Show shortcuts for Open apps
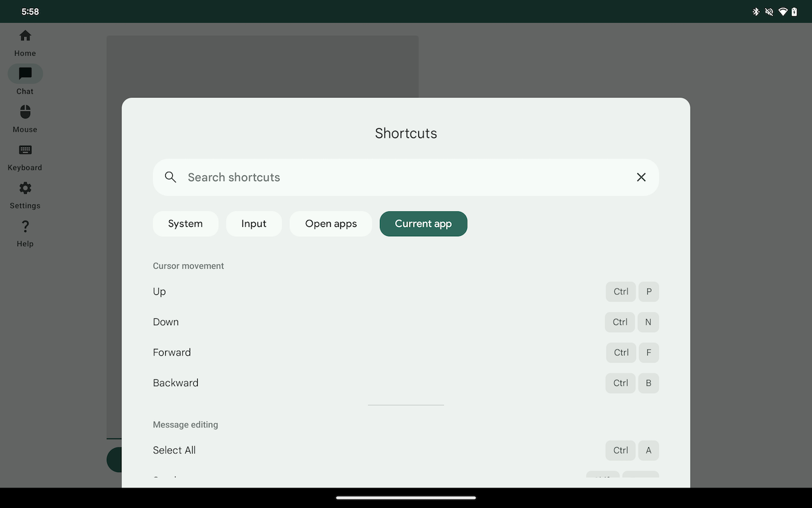The width and height of the screenshot is (812, 508). pyautogui.click(x=331, y=224)
